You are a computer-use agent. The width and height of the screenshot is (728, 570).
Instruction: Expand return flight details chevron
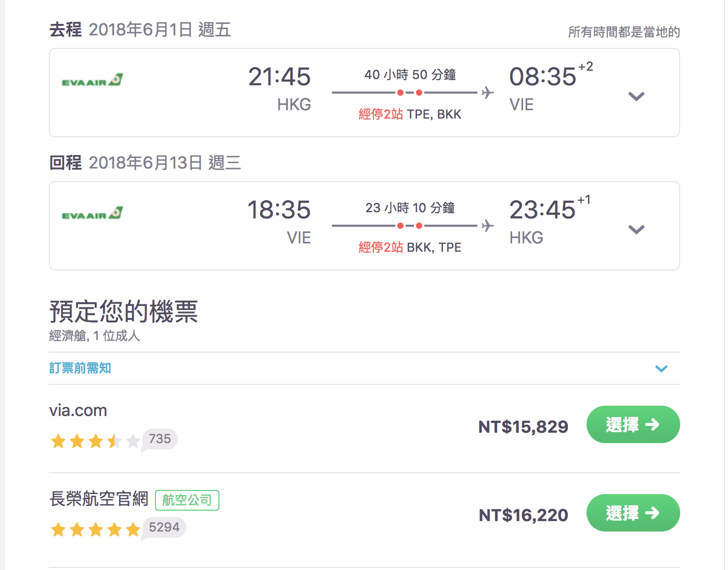[x=636, y=229]
